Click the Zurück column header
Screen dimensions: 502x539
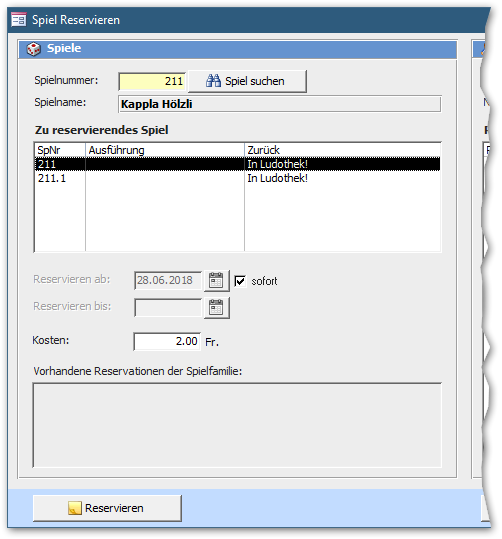tap(342, 150)
